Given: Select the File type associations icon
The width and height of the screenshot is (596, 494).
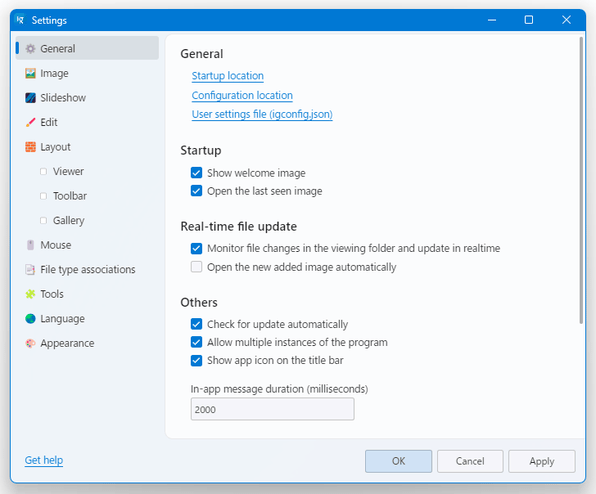Looking at the screenshot, I should coord(30,269).
